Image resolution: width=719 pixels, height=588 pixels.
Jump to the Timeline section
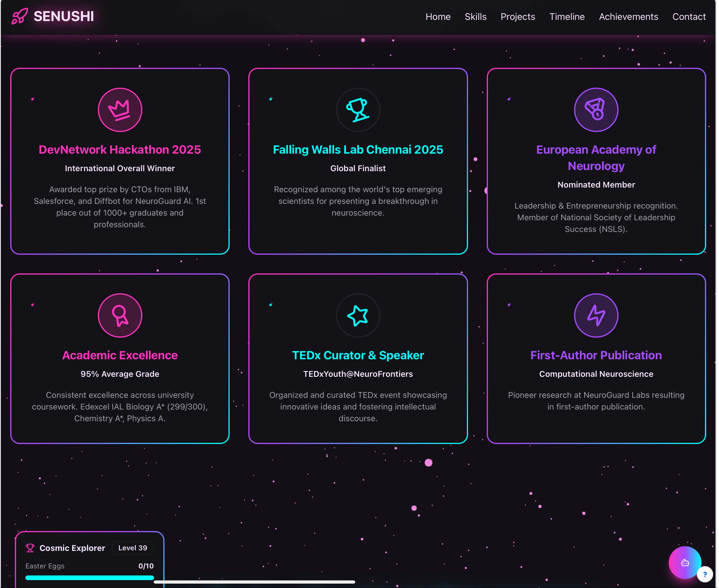[x=567, y=17]
